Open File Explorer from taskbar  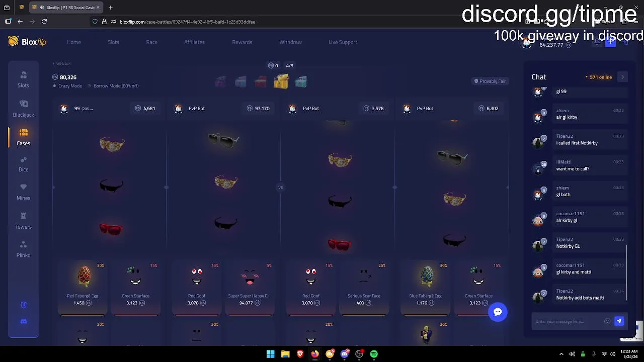click(285, 354)
